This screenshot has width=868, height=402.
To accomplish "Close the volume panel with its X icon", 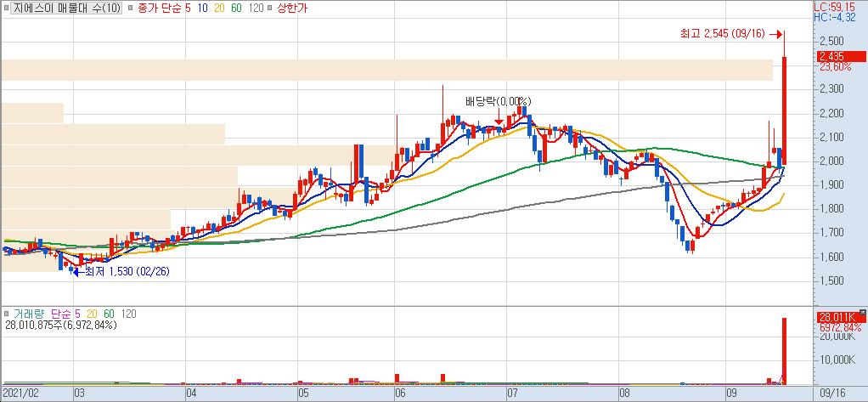I will tap(862, 311).
